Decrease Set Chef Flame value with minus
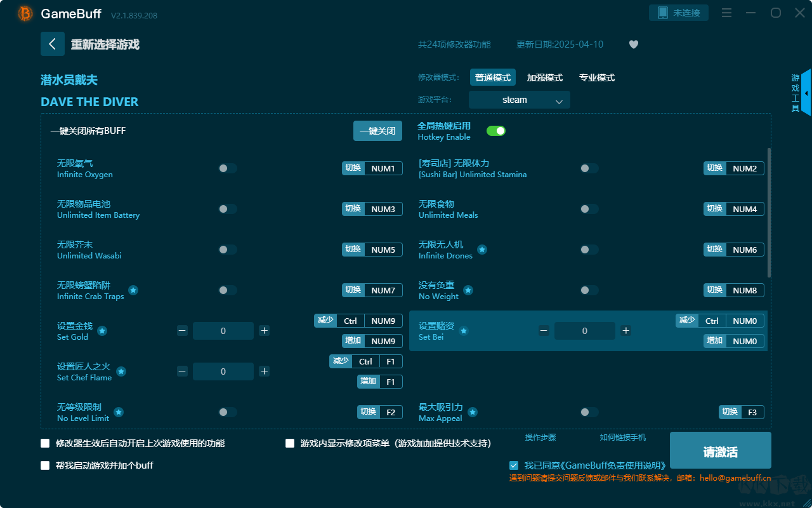Image resolution: width=812 pixels, height=508 pixels. pos(182,371)
